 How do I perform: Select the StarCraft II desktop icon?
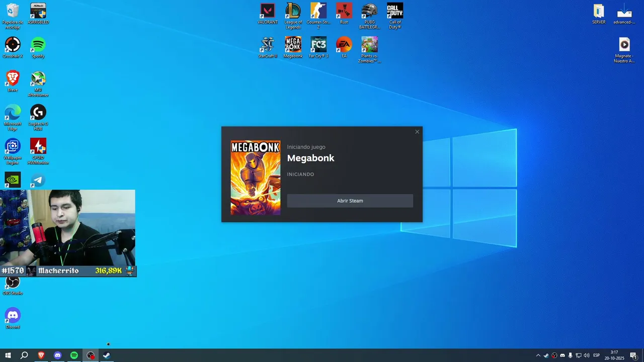pos(268,48)
